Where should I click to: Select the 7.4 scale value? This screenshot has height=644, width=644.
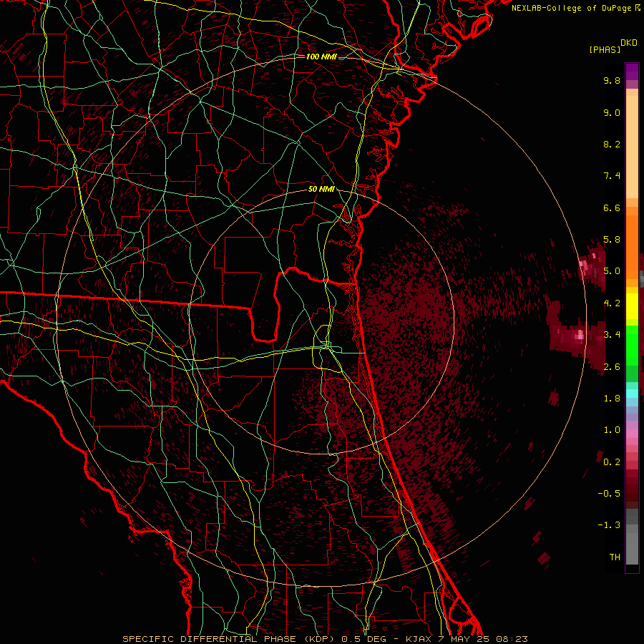[x=612, y=176]
